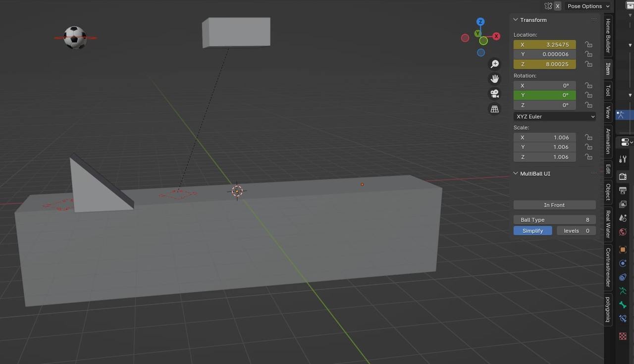Open the XYZ Euler rotation order dropdown
This screenshot has width=634, height=364.
(x=554, y=116)
